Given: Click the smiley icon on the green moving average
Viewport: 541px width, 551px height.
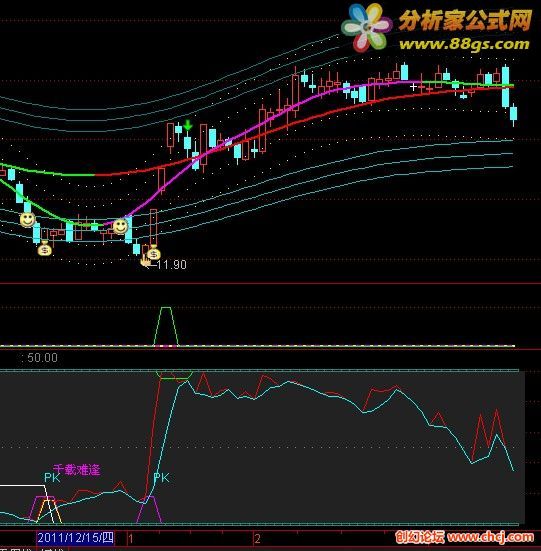Looking at the screenshot, I should 27,220.
